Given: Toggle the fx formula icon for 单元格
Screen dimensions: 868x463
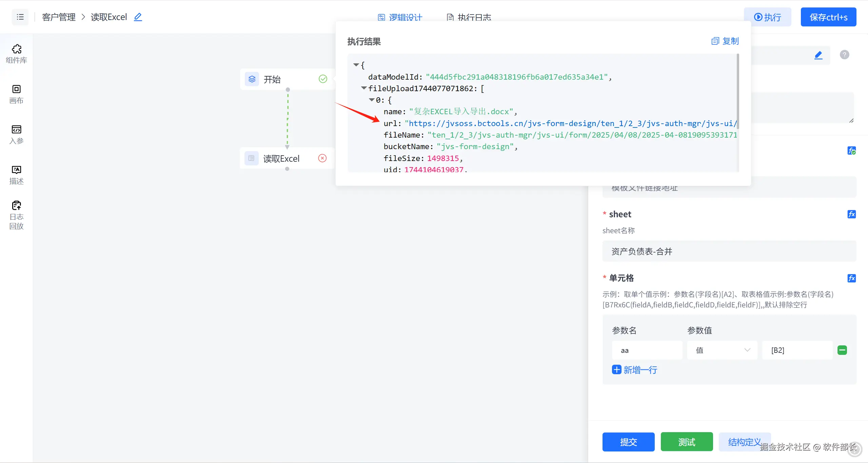Looking at the screenshot, I should (851, 278).
